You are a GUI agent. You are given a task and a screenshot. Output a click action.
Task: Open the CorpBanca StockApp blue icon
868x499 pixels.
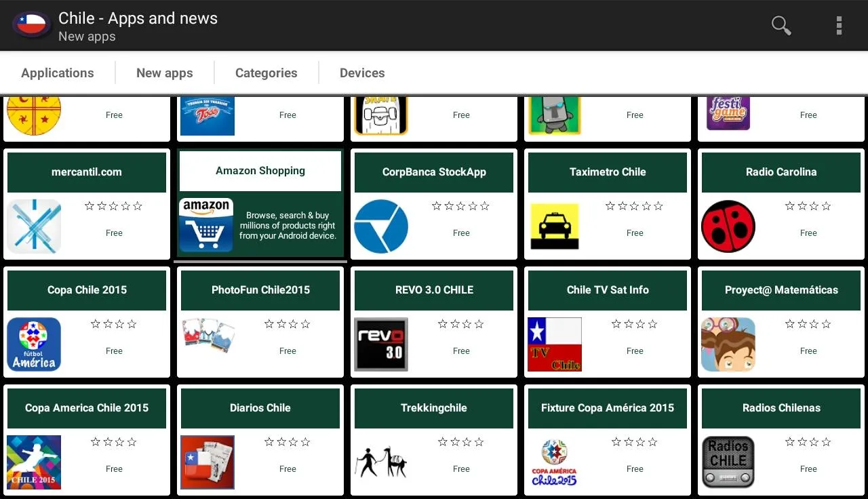point(381,226)
